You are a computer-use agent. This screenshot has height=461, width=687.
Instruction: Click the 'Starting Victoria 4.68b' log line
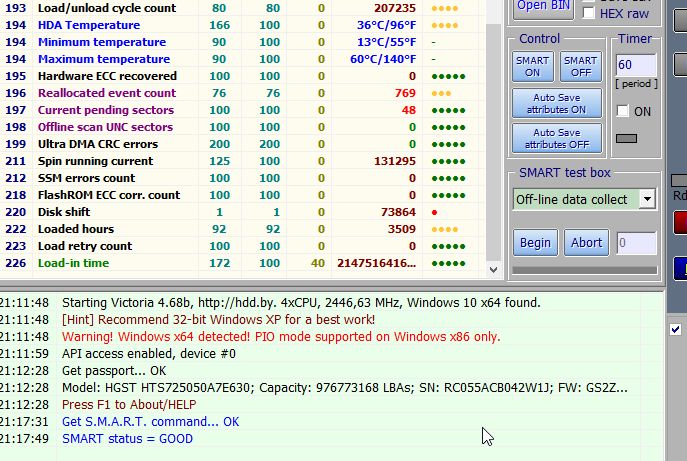coord(301,302)
